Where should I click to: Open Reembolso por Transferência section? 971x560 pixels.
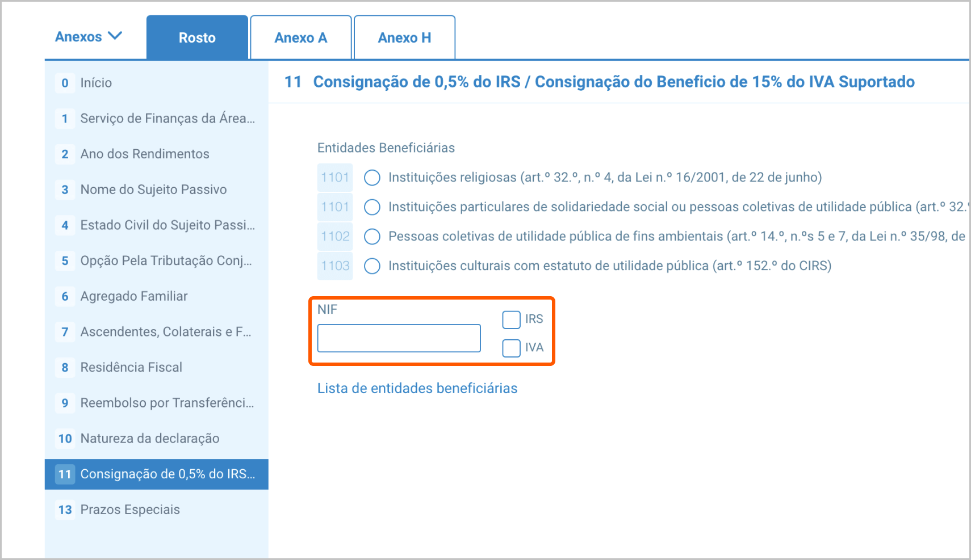pyautogui.click(x=166, y=403)
